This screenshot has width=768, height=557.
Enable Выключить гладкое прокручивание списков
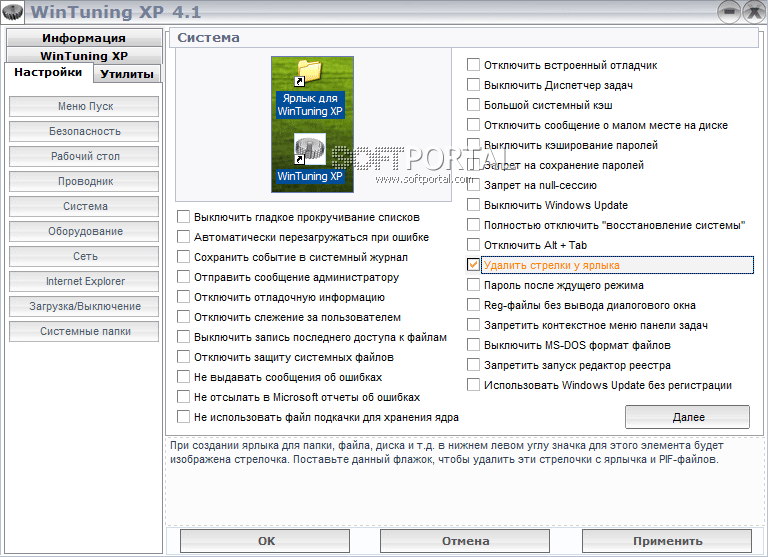click(x=183, y=217)
